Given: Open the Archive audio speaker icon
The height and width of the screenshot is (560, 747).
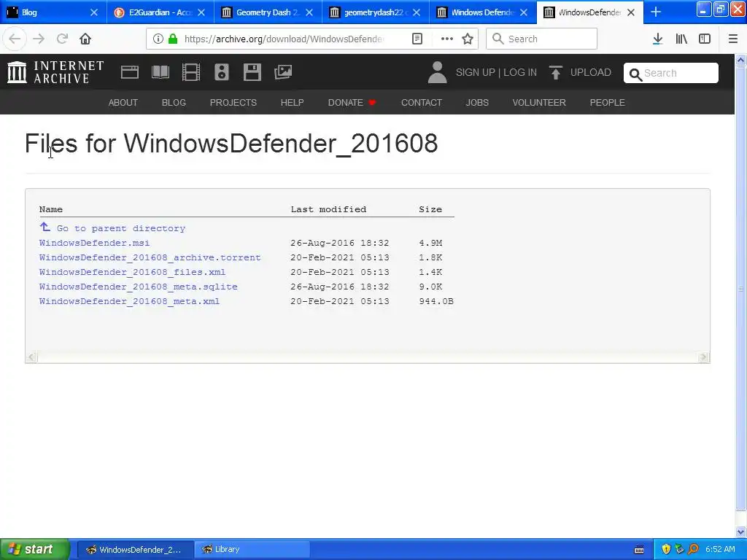Looking at the screenshot, I should coord(222,72).
